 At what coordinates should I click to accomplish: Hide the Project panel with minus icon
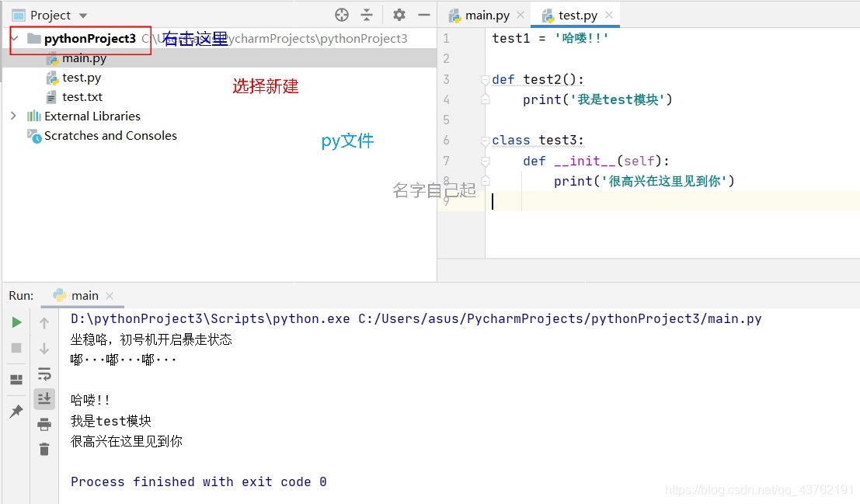pyautogui.click(x=424, y=15)
